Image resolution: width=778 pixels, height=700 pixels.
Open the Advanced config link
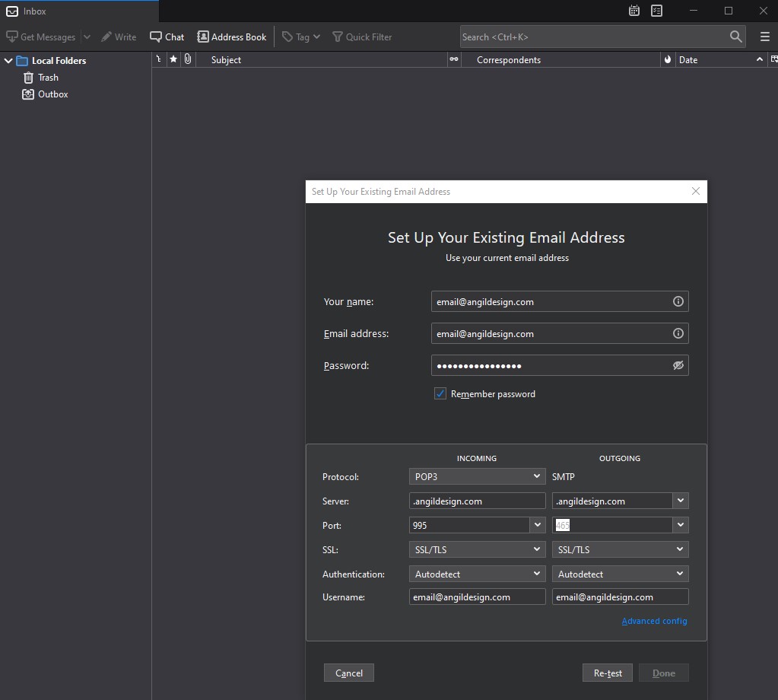(x=655, y=621)
